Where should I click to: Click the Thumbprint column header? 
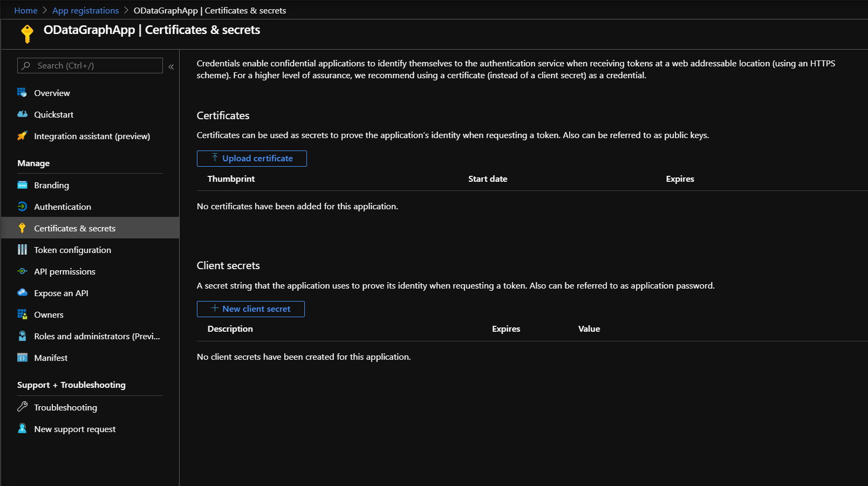(231, 179)
